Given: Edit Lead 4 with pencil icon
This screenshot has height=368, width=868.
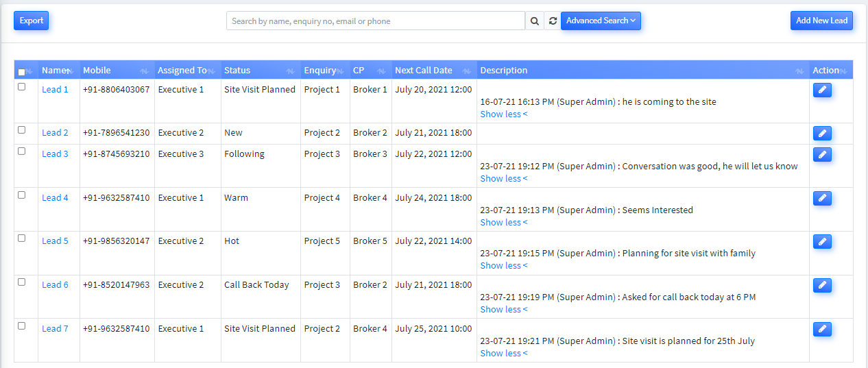Looking at the screenshot, I should coord(822,198).
